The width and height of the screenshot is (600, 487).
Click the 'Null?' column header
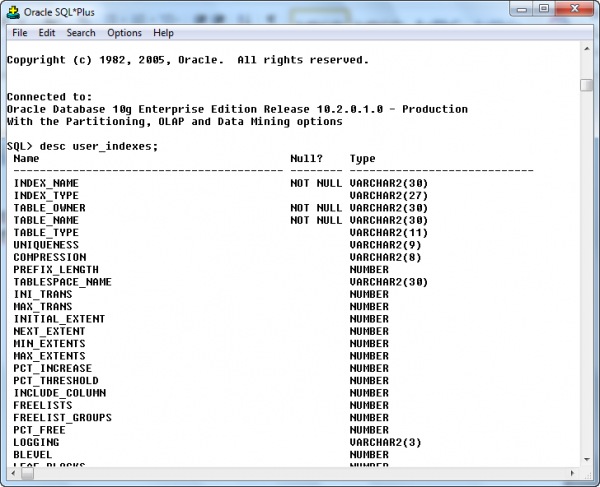(x=307, y=158)
